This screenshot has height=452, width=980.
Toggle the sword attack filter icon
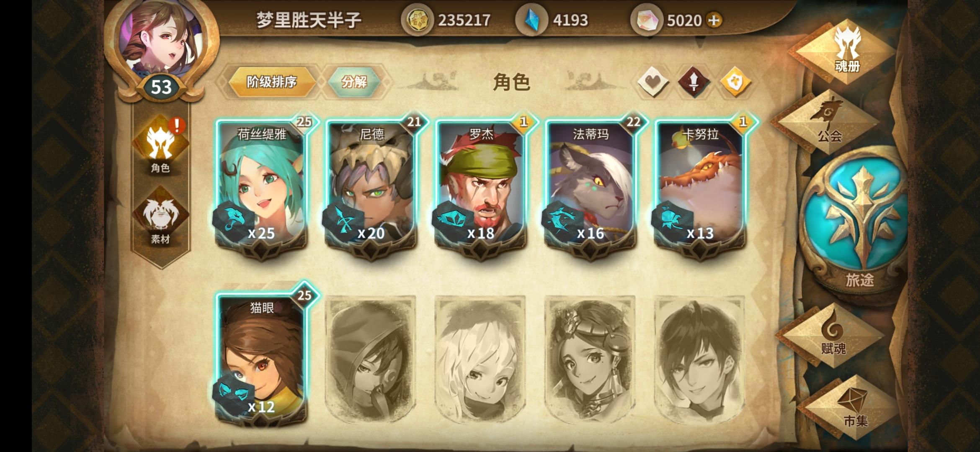[x=694, y=82]
